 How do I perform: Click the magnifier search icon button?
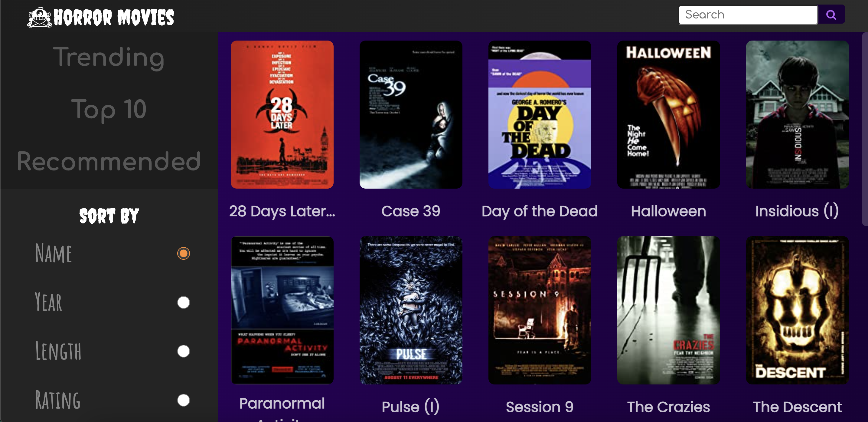(x=831, y=15)
